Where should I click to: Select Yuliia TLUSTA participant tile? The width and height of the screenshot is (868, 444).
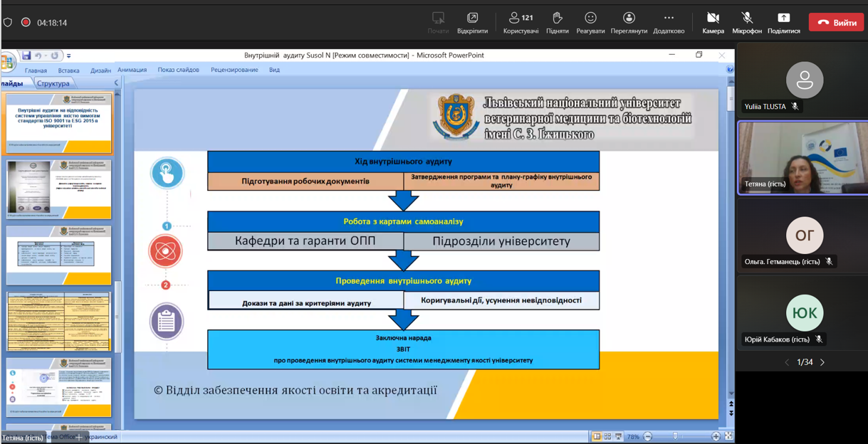click(802, 81)
